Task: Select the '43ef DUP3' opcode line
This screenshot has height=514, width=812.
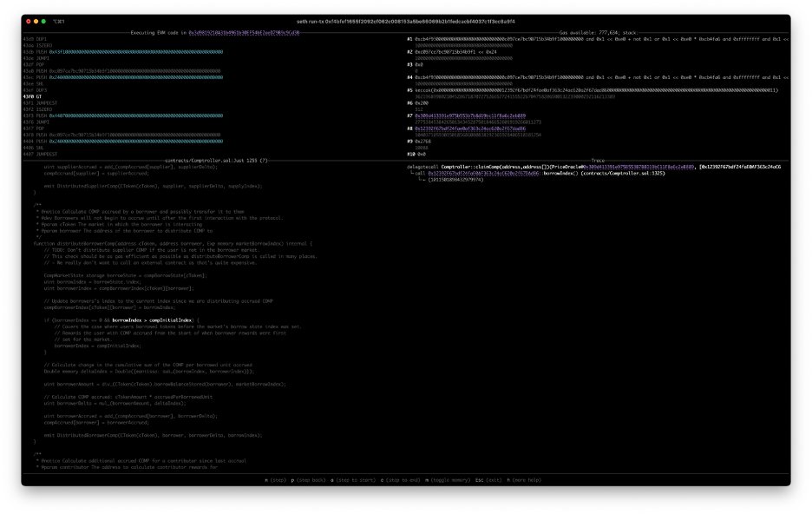Action: tap(35, 90)
